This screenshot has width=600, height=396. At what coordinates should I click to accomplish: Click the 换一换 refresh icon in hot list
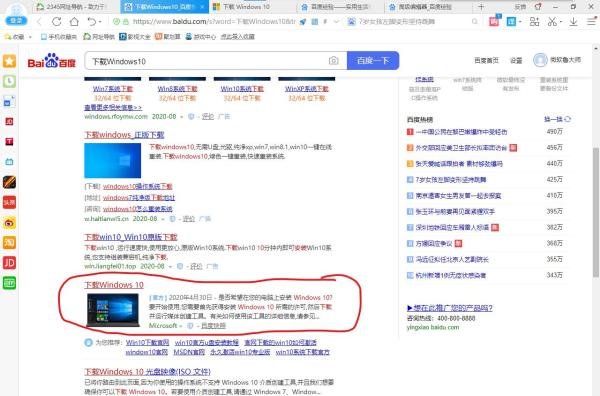[567, 119]
